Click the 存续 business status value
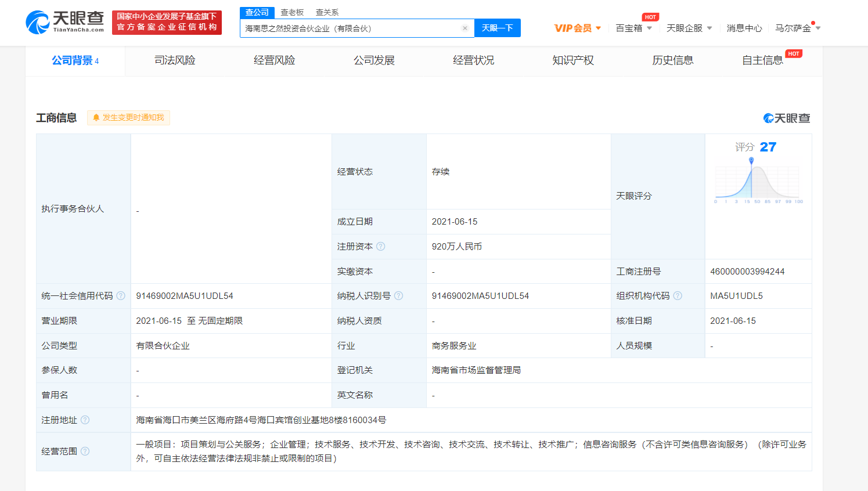The width and height of the screenshot is (868, 491). (441, 172)
